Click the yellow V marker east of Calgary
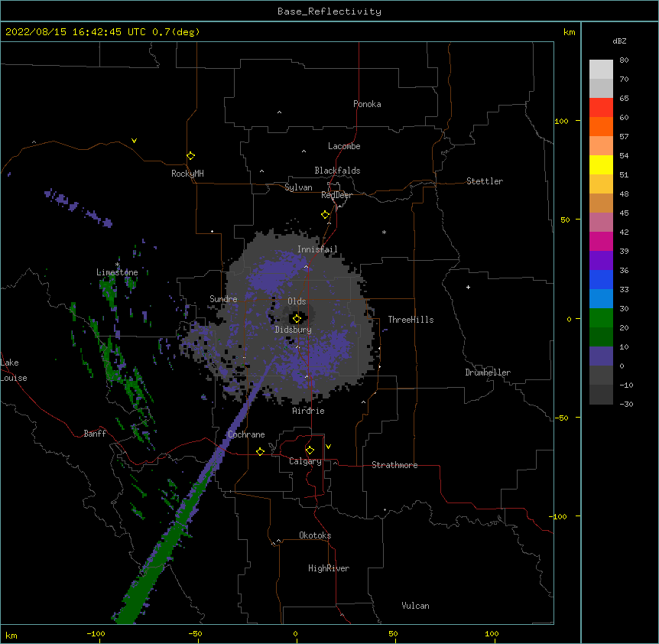 coord(328,447)
